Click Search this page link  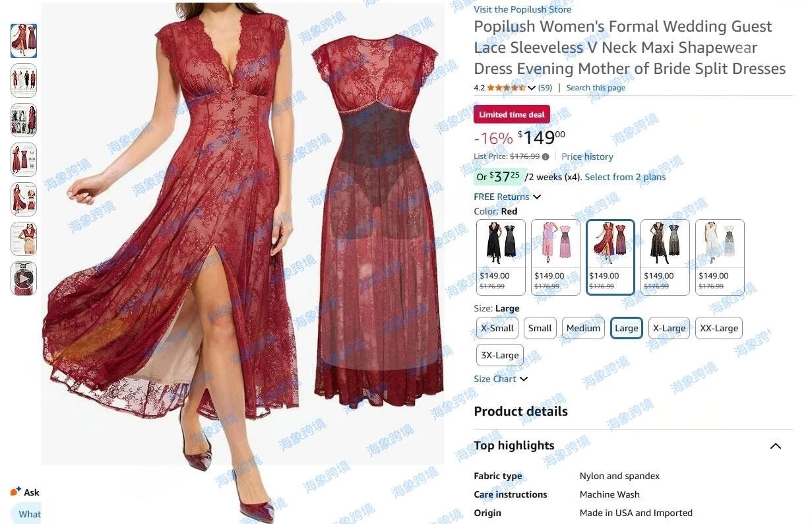click(596, 88)
